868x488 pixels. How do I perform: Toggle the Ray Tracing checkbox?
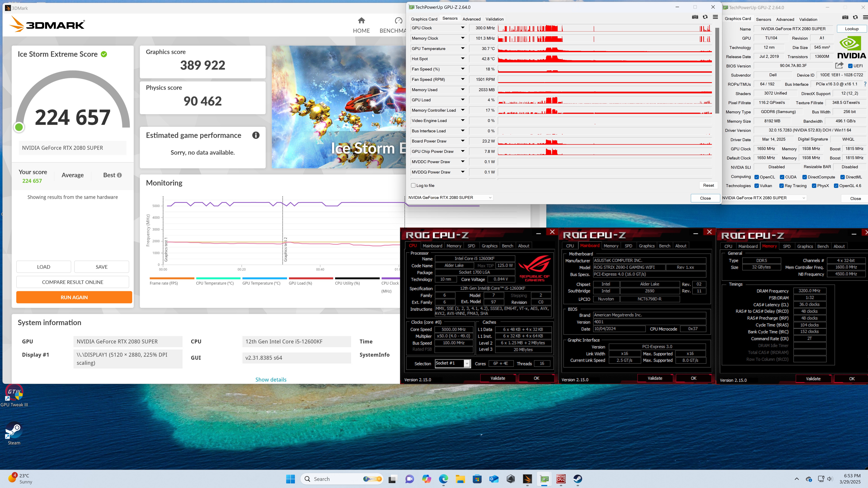[781, 186]
